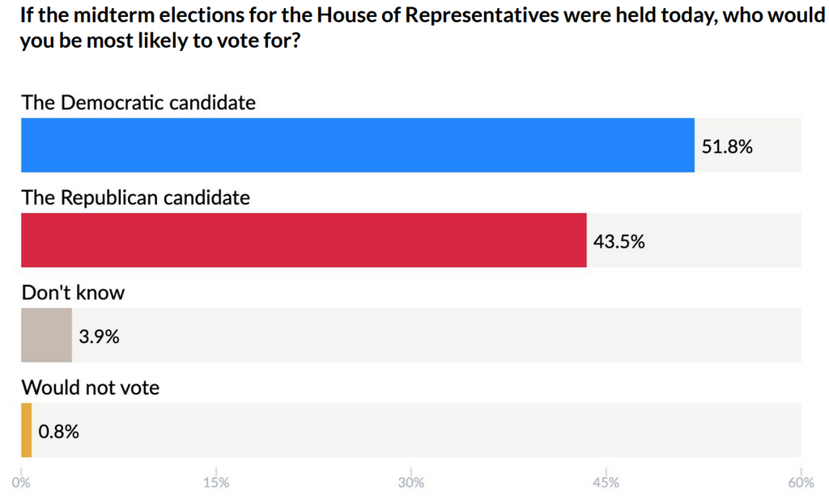Click the empty gray track of Don't know bar
Viewport: 829px width, 504px height.
[453, 335]
